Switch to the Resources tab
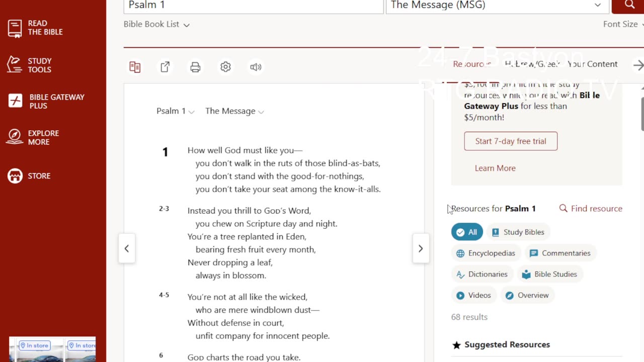Image resolution: width=644 pixels, height=362 pixels. pos(471,64)
